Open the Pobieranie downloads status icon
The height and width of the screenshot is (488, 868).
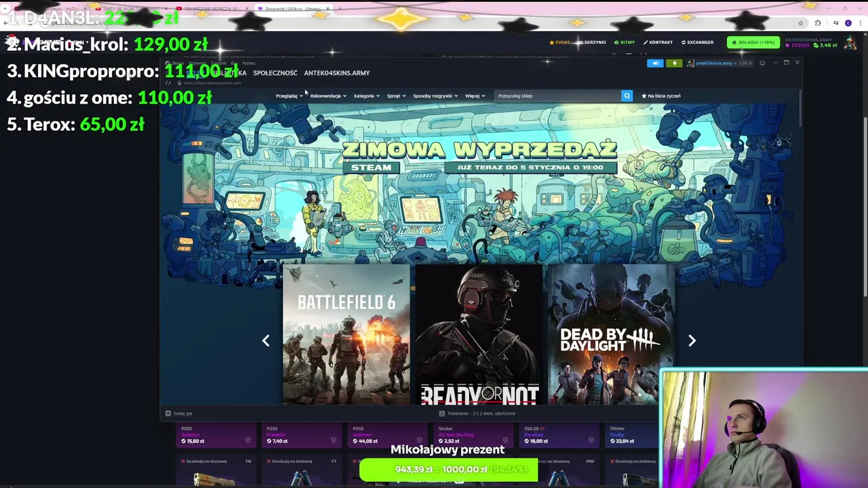pos(441,413)
